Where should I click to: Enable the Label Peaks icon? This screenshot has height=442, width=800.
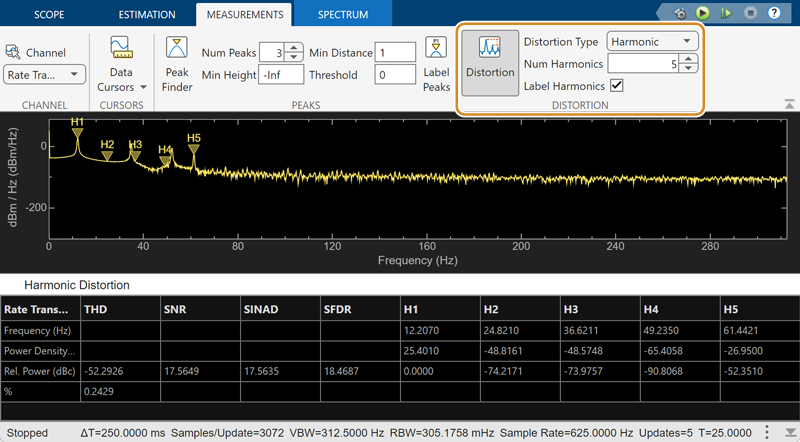coord(437,64)
